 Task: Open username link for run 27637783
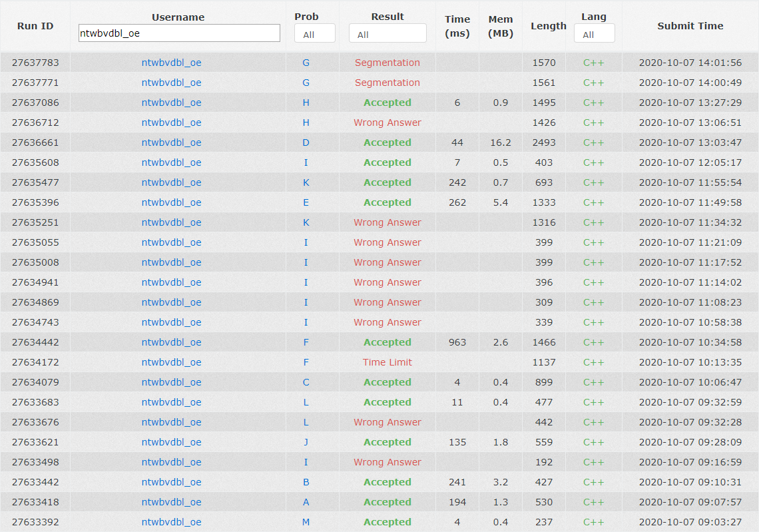[171, 63]
